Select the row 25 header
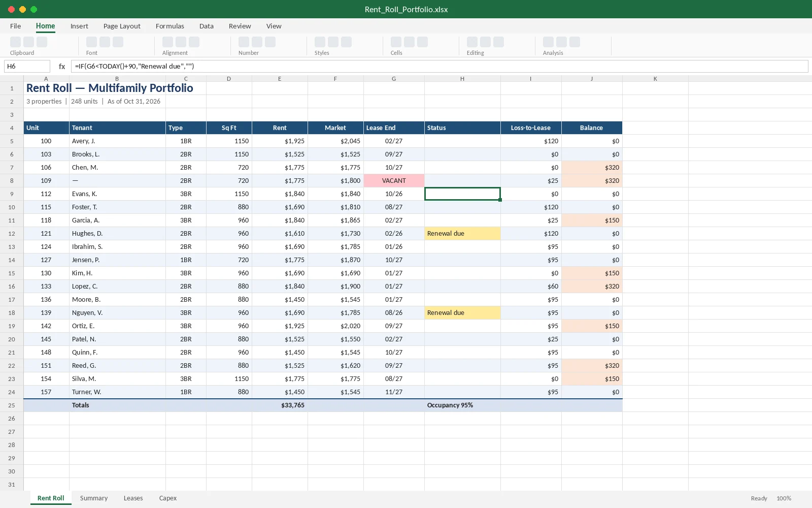The height and width of the screenshot is (508, 812). tap(12, 405)
